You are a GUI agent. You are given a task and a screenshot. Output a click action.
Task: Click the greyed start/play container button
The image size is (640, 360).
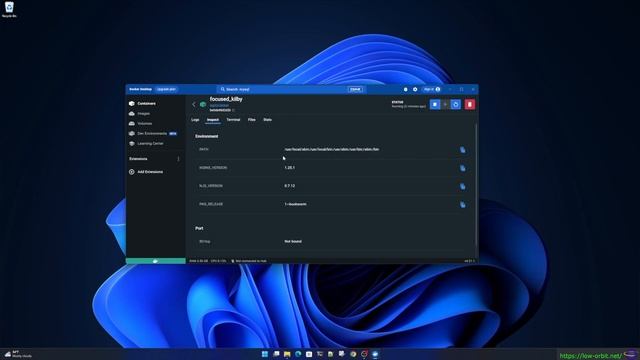tap(445, 104)
